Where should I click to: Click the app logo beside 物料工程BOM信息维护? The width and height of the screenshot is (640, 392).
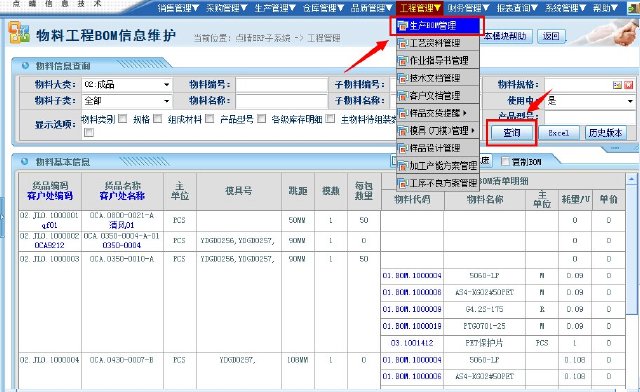[x=19, y=33]
